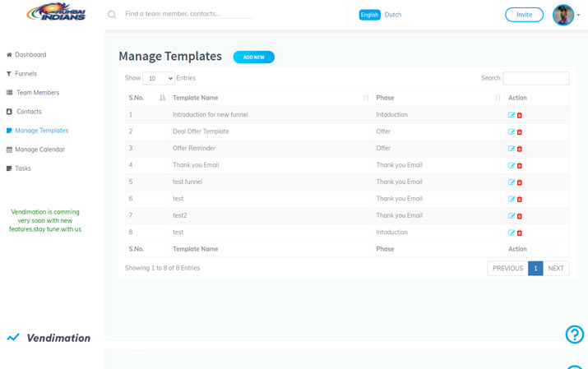Screen dimensions: 588x369
Task: Delete the Introduction for new funnel template
Action: pos(520,115)
